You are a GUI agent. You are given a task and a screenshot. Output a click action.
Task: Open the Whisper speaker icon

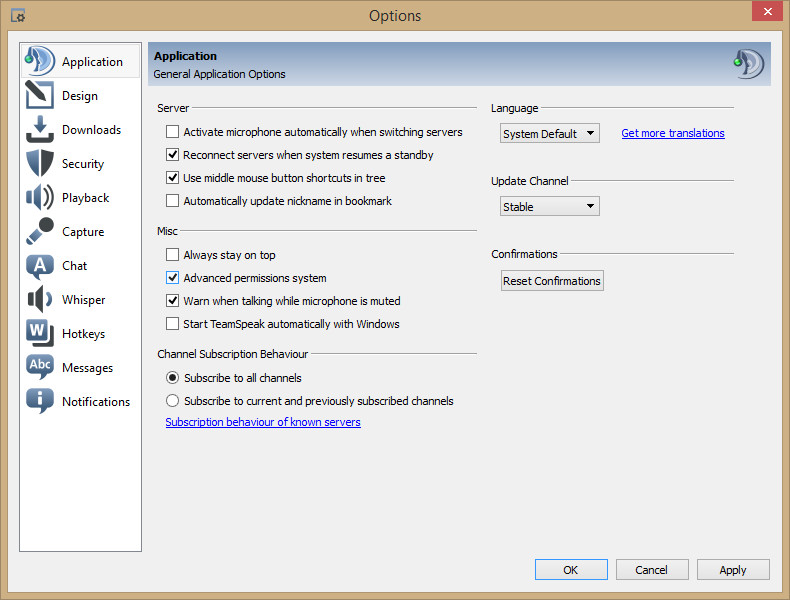click(x=39, y=299)
